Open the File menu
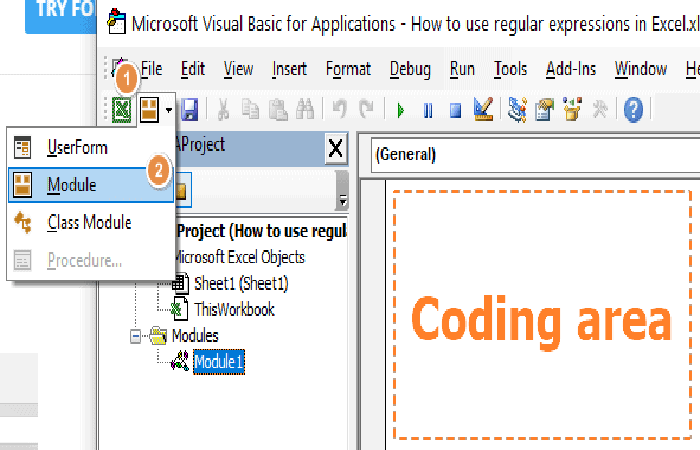This screenshot has height=450, width=700. pos(151,69)
